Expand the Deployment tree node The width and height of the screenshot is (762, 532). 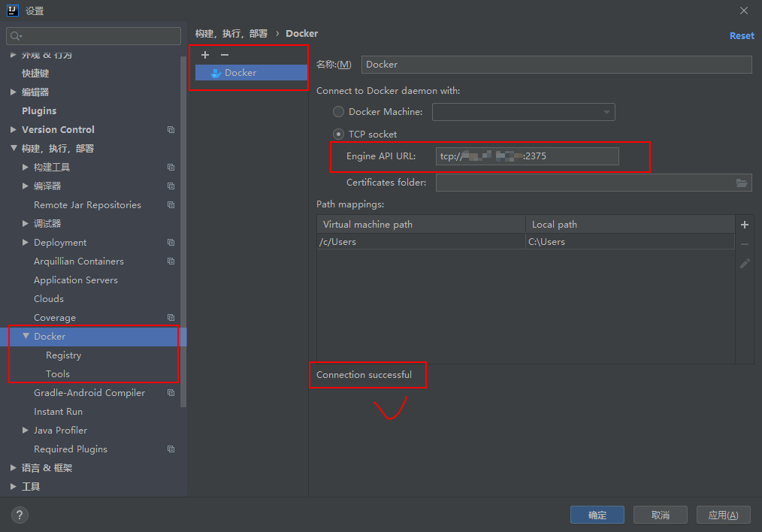tap(26, 243)
